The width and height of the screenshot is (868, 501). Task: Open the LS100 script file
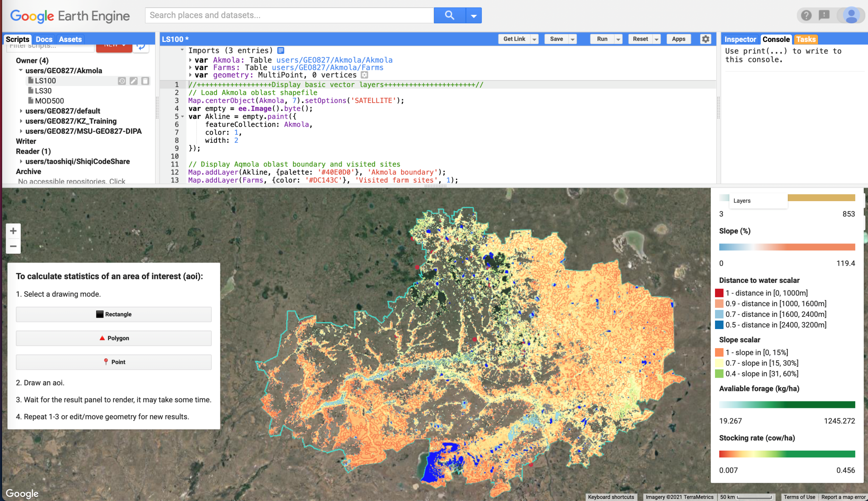tap(45, 80)
